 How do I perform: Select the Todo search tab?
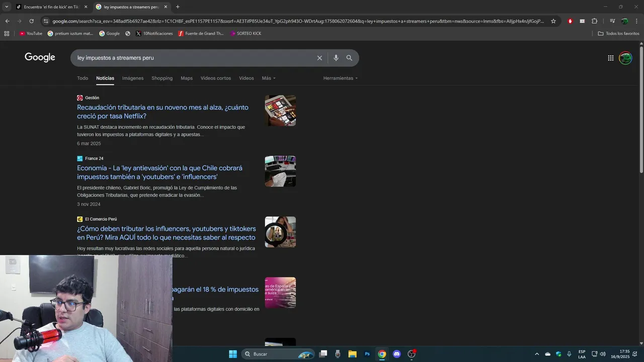click(83, 78)
